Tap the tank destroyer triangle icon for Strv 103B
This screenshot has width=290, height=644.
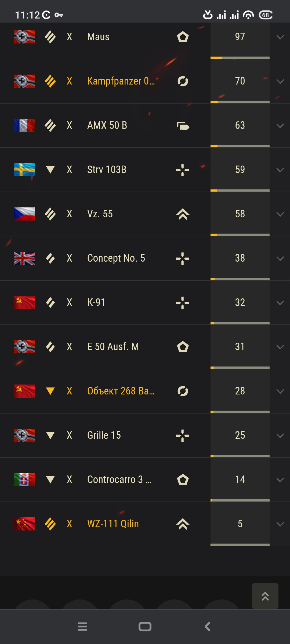[50, 170]
